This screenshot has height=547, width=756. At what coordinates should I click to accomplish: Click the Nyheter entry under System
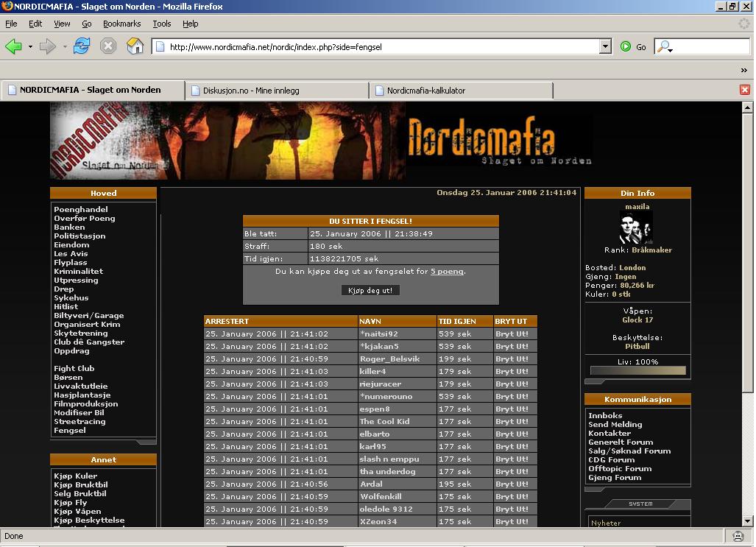pyautogui.click(x=606, y=523)
